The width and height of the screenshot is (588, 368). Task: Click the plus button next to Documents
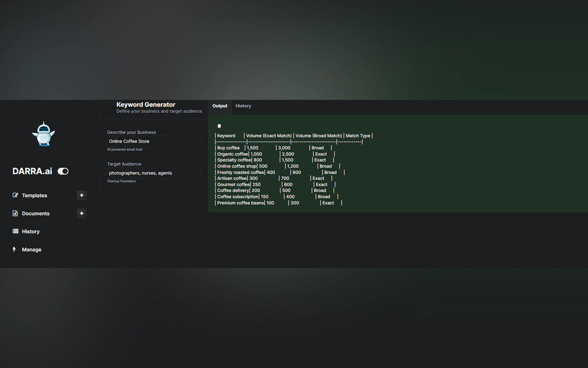[82, 213]
